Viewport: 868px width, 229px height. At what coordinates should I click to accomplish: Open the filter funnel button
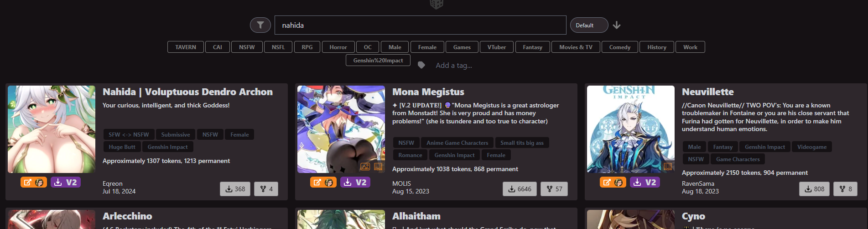(260, 25)
